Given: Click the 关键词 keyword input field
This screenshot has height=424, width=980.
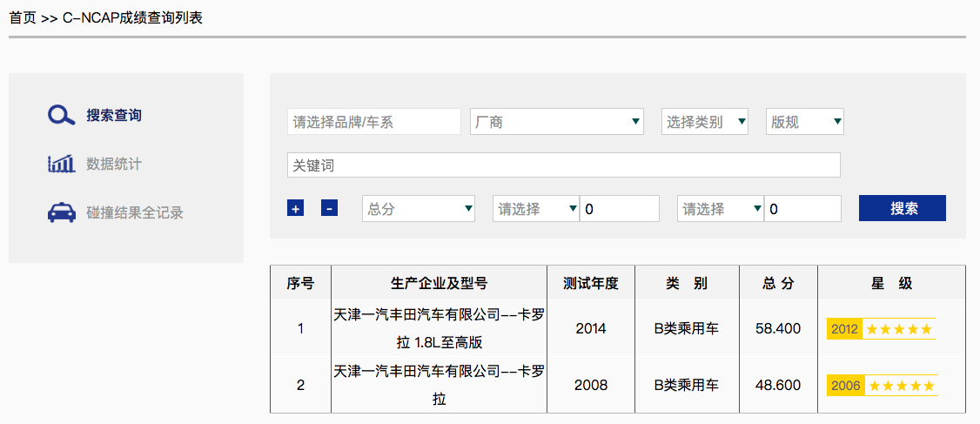Looking at the screenshot, I should [x=563, y=165].
